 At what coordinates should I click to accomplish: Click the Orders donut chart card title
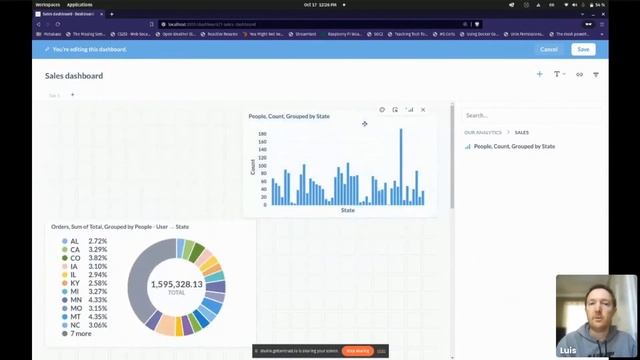[x=120, y=227]
